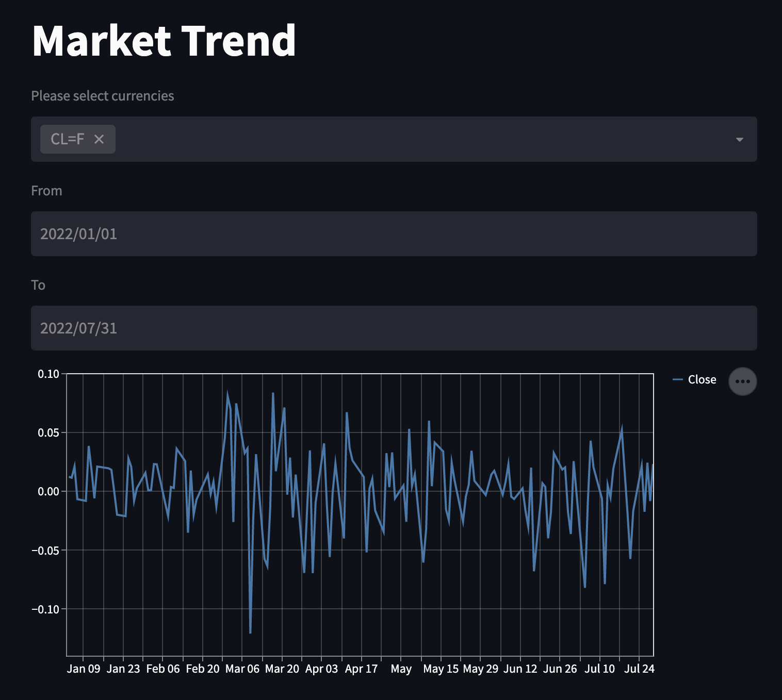Click the 'To' field label
This screenshot has width=782, height=700.
click(x=38, y=285)
